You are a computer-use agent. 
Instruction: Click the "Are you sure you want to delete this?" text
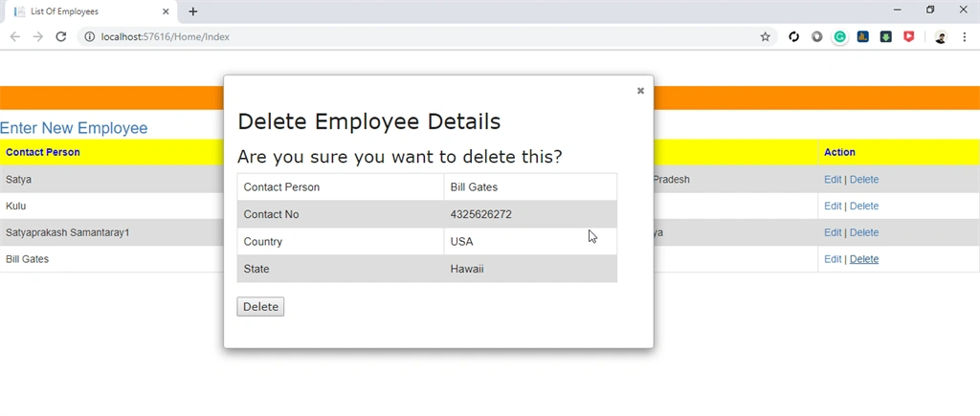pyautogui.click(x=399, y=157)
